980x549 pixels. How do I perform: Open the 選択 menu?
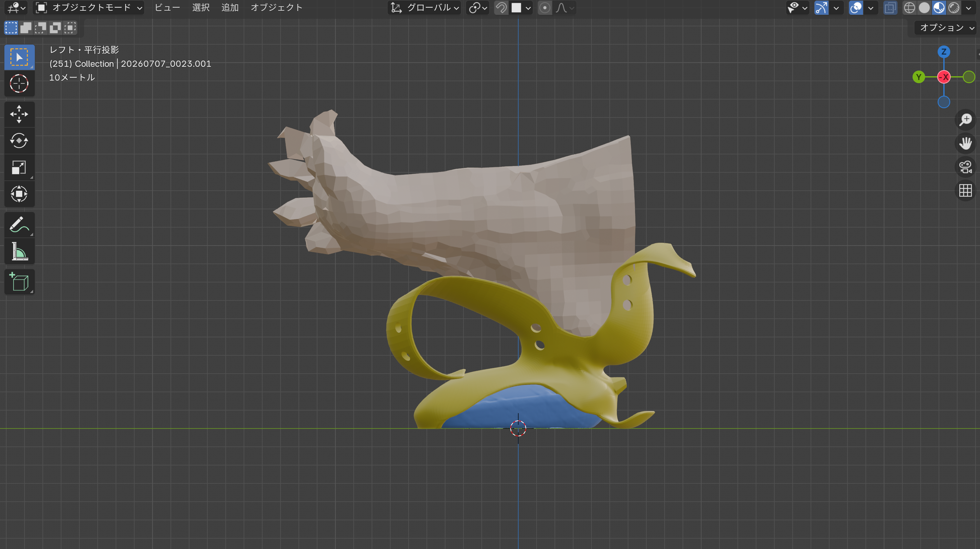tap(201, 8)
